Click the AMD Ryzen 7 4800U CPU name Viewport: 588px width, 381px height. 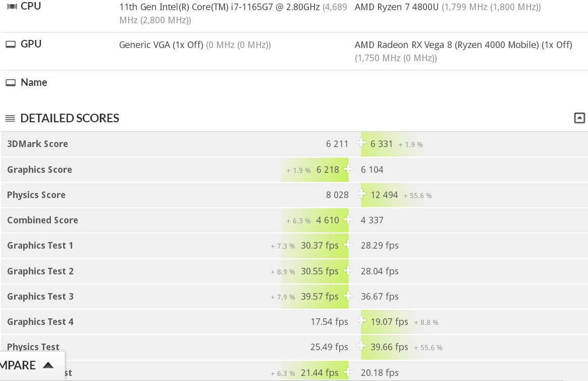point(397,8)
